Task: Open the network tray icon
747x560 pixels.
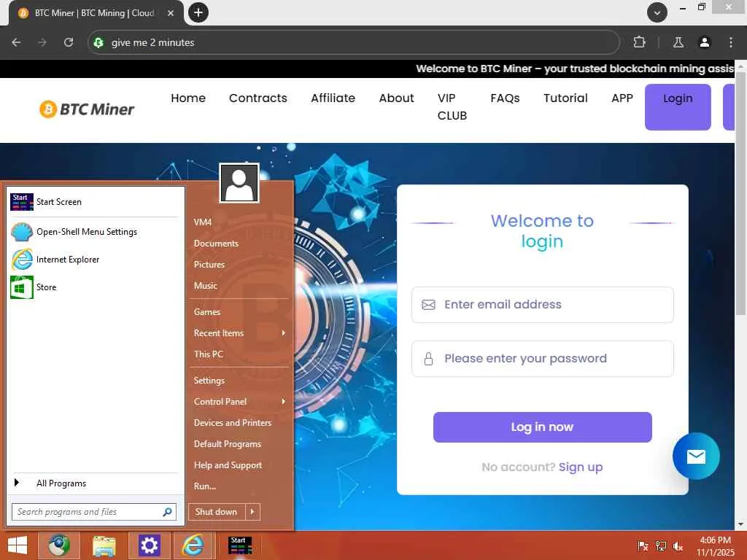Action: click(660, 546)
